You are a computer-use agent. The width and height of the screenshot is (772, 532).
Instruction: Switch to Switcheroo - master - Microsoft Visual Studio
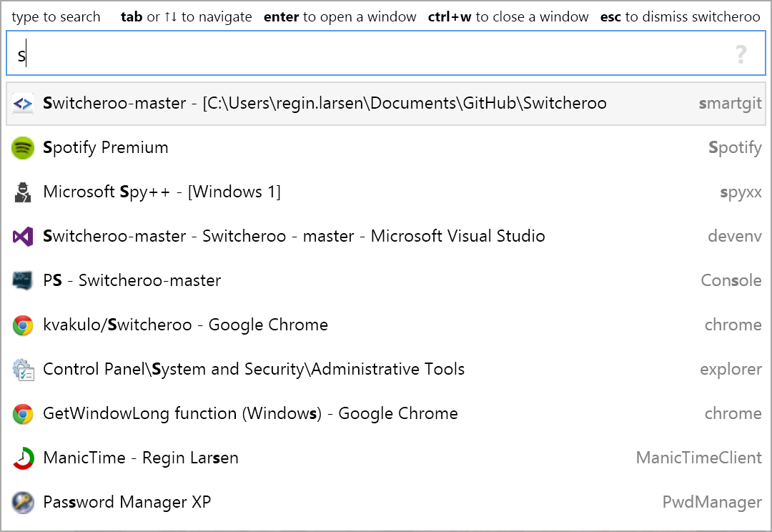click(x=386, y=237)
